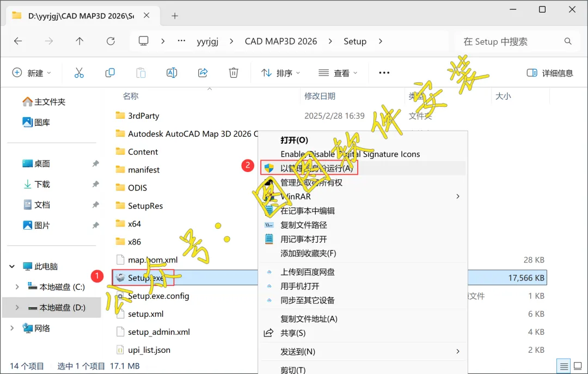Click CAD MAP3D 2026 breadcrumb

(281, 41)
